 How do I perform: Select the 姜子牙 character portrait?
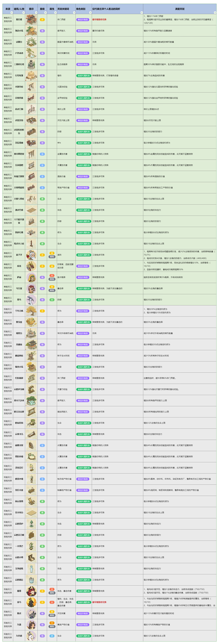coord(31,255)
